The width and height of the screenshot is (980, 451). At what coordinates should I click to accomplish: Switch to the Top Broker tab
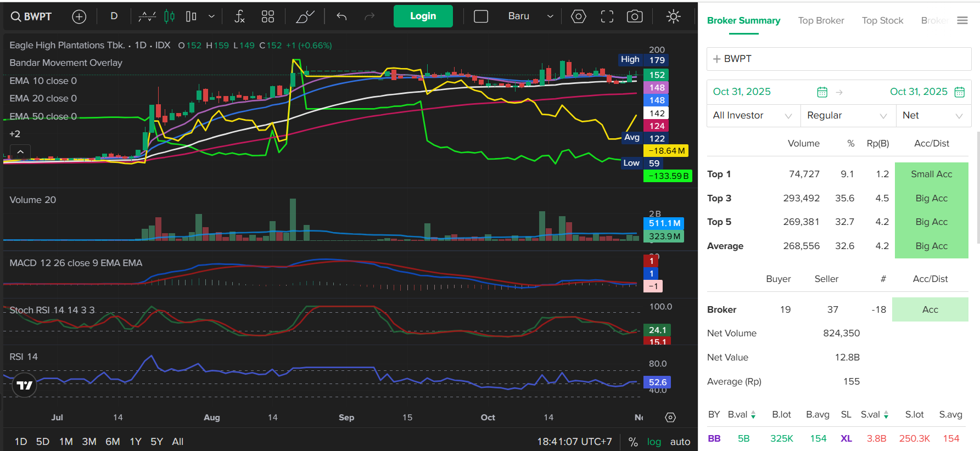tap(821, 21)
